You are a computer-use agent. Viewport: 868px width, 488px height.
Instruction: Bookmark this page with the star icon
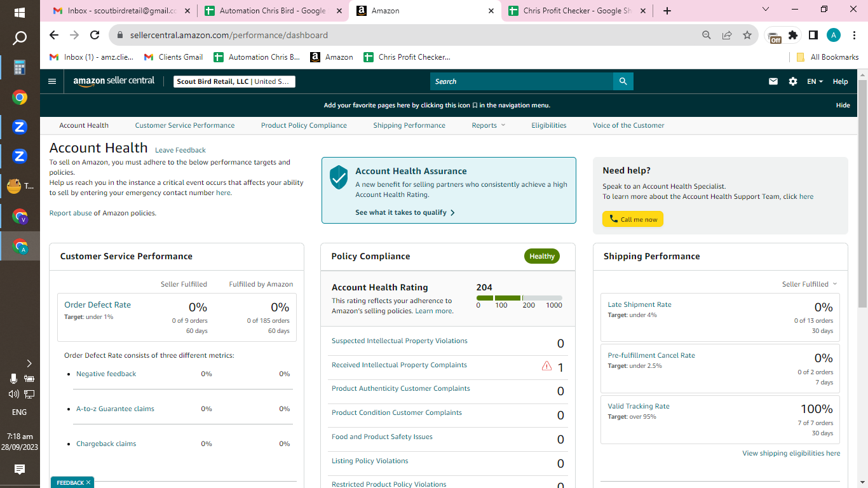click(747, 35)
